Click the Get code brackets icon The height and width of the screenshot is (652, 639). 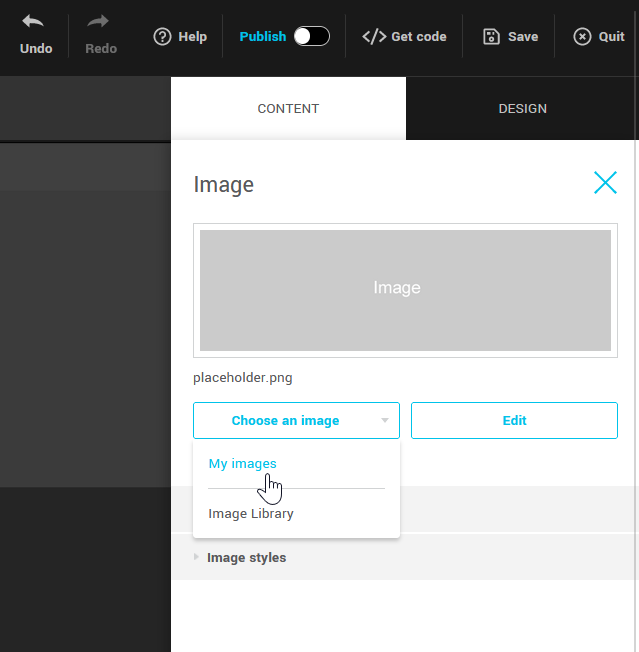click(373, 37)
